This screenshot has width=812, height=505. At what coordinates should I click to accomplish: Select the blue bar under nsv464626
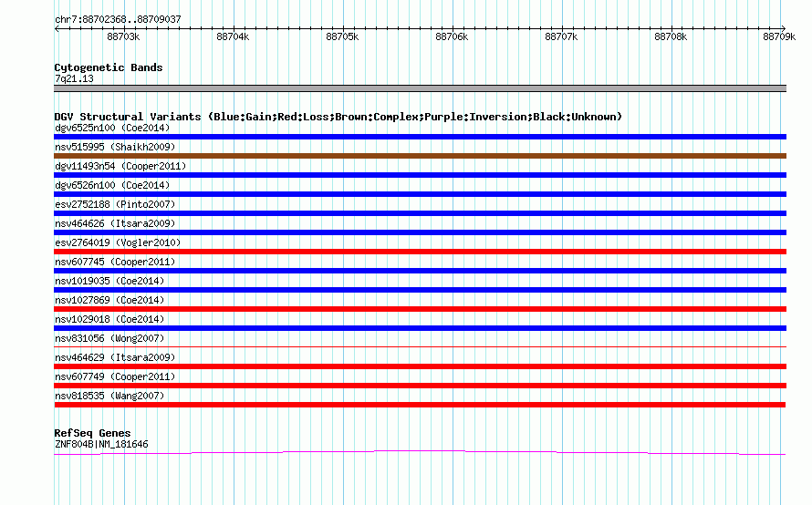tap(420, 232)
